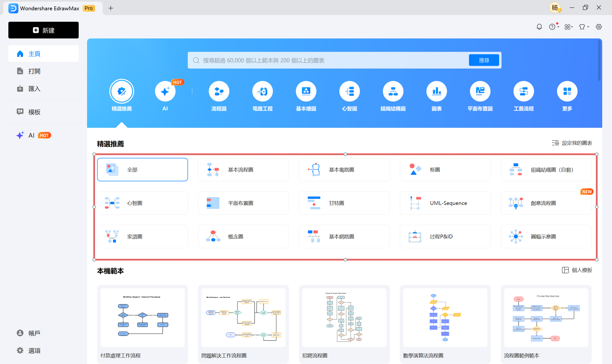Screen dimensions: 612x364
Task: Select the 流程圖 category icon
Action: (x=219, y=91)
